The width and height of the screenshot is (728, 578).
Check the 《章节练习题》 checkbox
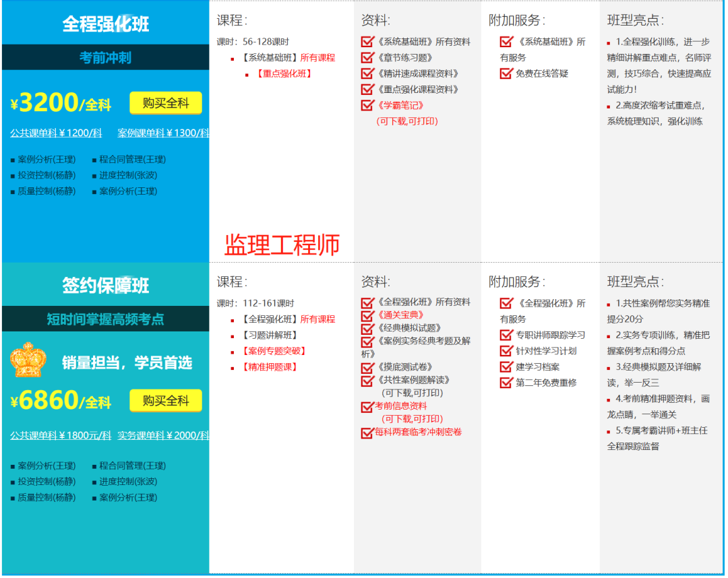(x=367, y=58)
